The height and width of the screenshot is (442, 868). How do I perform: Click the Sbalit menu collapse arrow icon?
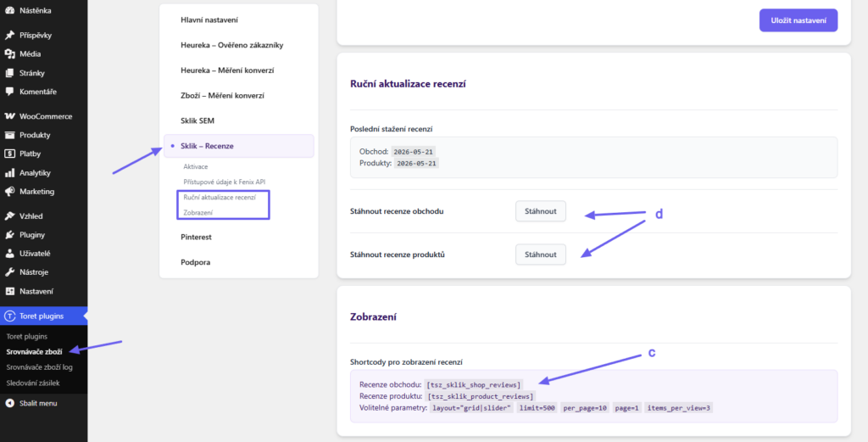9,403
